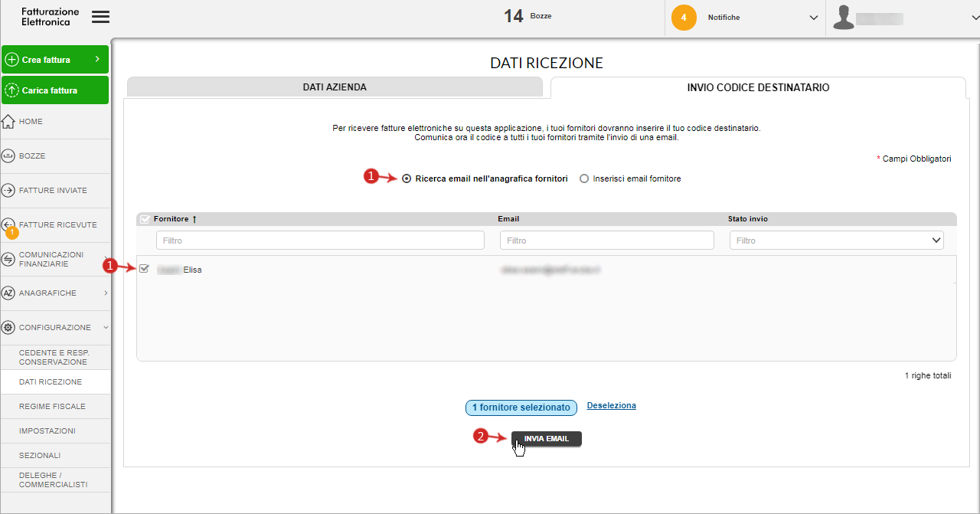Click the Stato invio column header

click(748, 219)
